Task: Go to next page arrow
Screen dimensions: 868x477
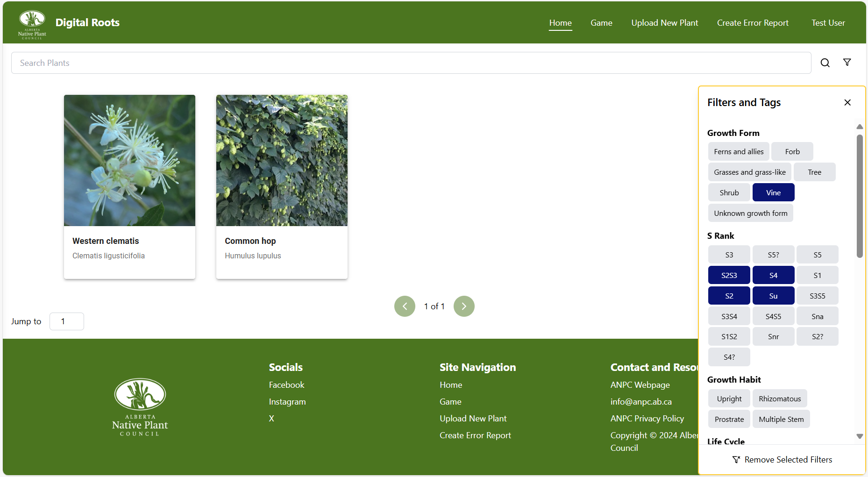Action: click(x=464, y=306)
